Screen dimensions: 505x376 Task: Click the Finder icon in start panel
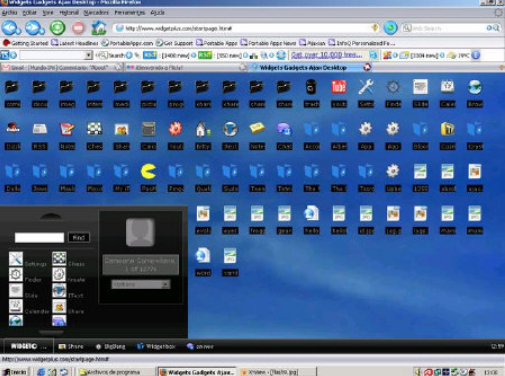point(16,275)
